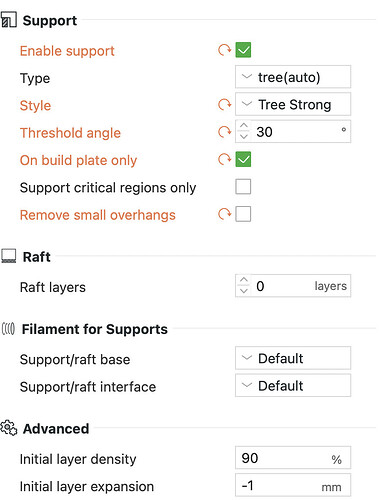384x500 pixels.
Task: Reset the Style setting with its revert arrow
Action: point(225,105)
